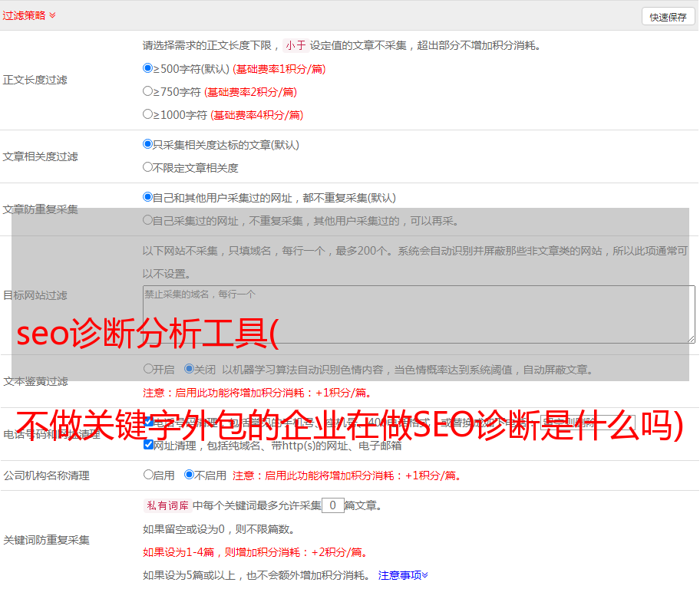Click the 私有词库 tag label
The width and height of the screenshot is (700, 589).
166,505
